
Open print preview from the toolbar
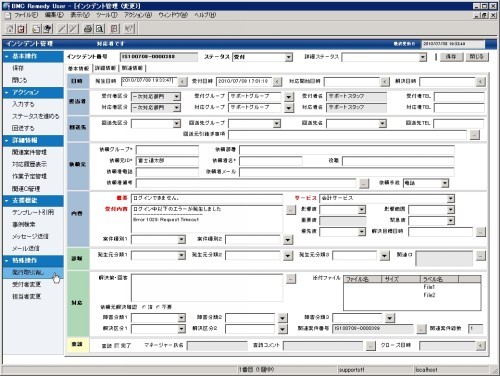100,29
